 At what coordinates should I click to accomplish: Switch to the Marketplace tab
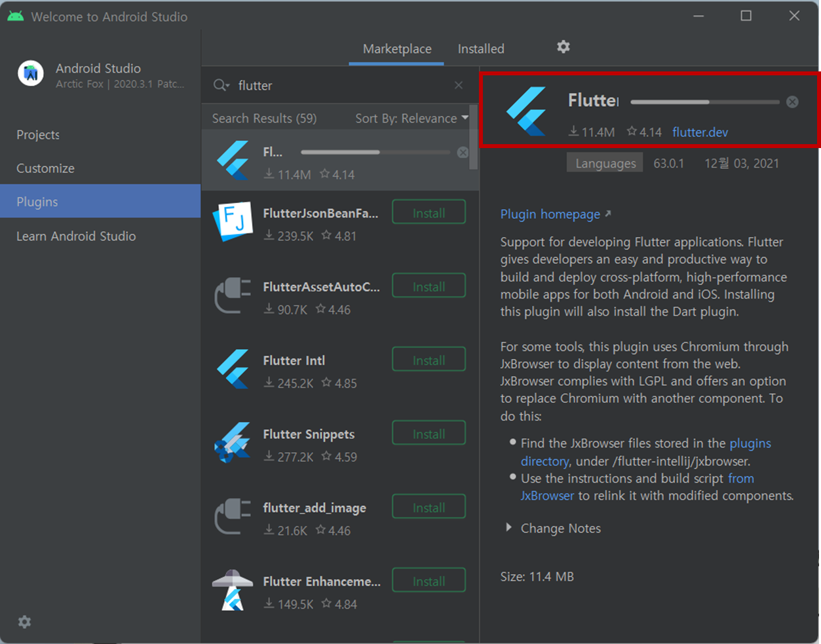tap(397, 49)
